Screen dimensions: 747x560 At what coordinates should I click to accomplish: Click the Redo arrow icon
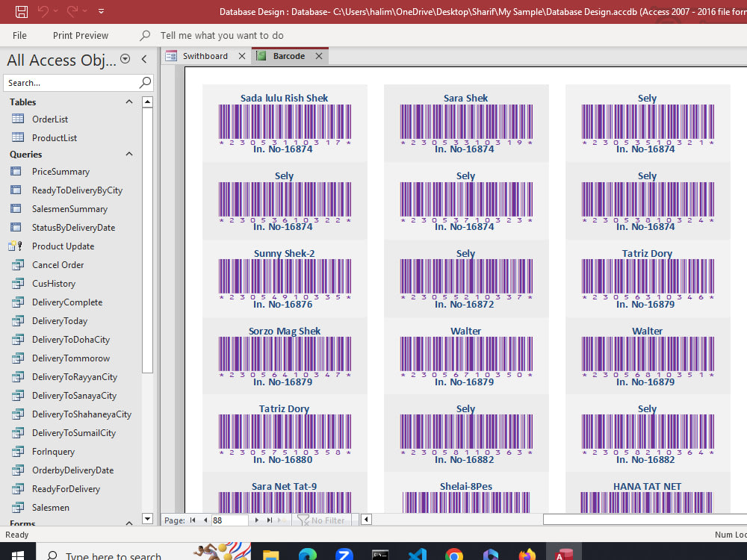tap(72, 11)
